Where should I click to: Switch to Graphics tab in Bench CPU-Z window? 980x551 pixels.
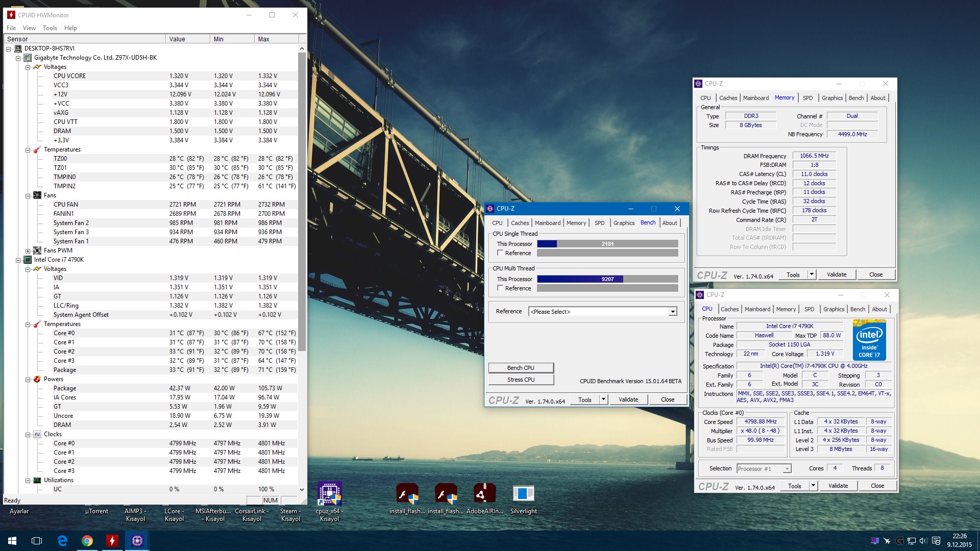624,223
